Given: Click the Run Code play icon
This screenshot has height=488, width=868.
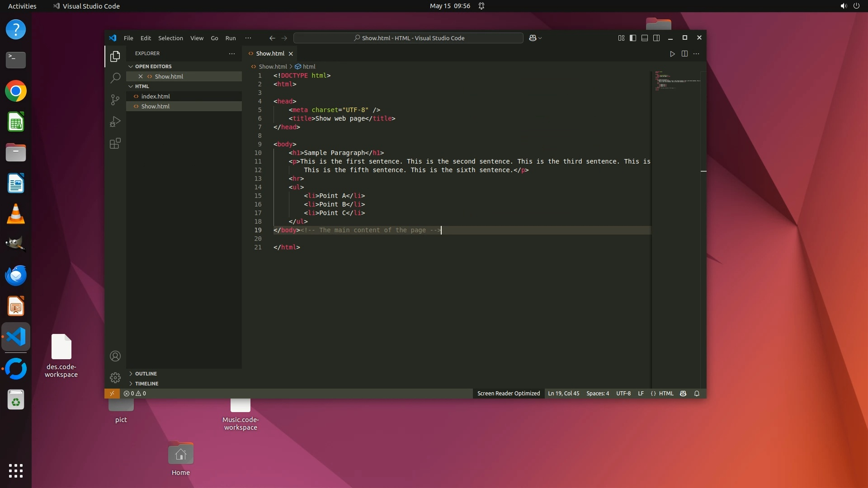Looking at the screenshot, I should click(672, 54).
